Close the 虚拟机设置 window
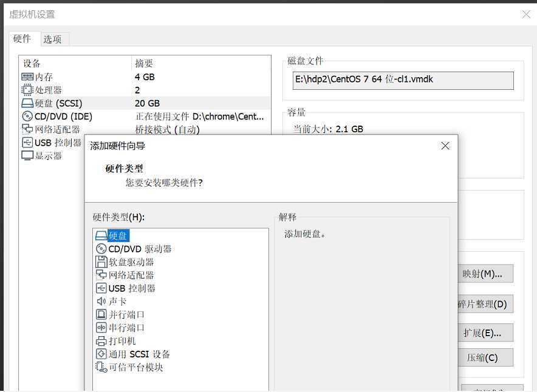 point(526,14)
